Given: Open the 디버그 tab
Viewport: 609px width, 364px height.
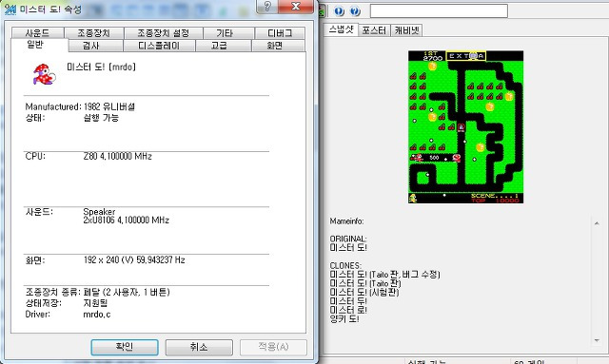Looking at the screenshot, I should click(x=280, y=33).
